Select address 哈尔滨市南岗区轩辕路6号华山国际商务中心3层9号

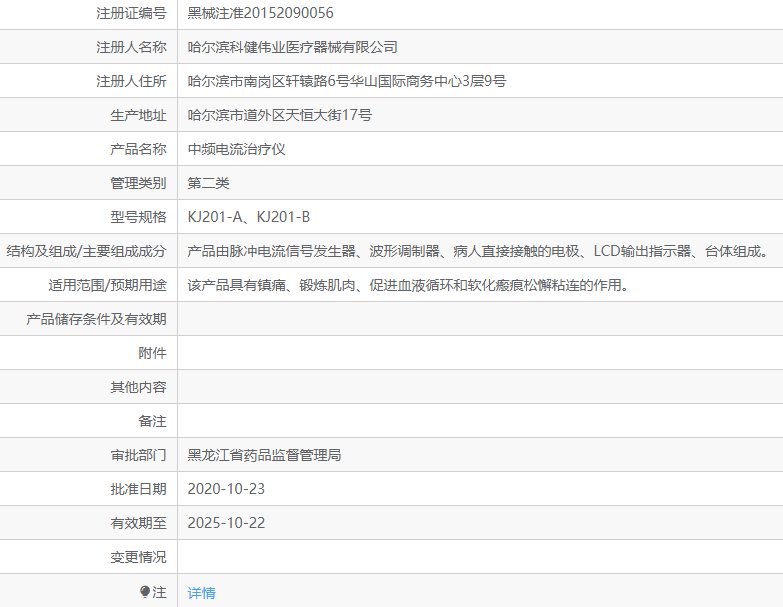tap(347, 81)
